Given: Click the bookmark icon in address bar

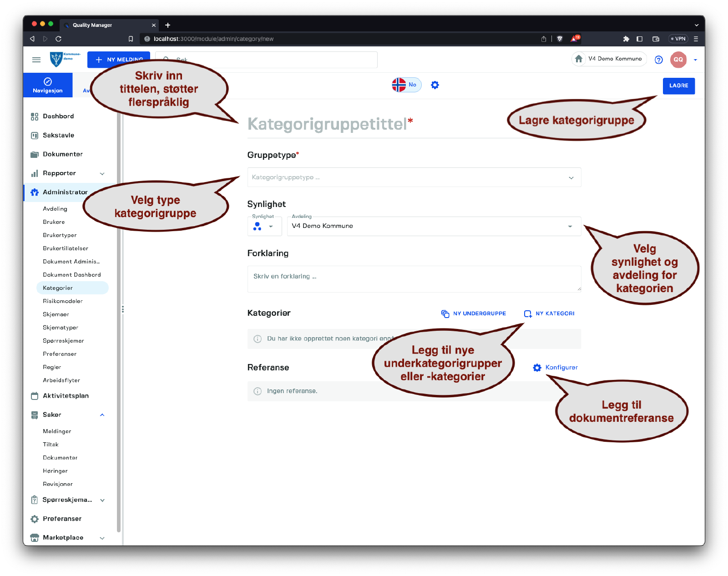Looking at the screenshot, I should [131, 39].
